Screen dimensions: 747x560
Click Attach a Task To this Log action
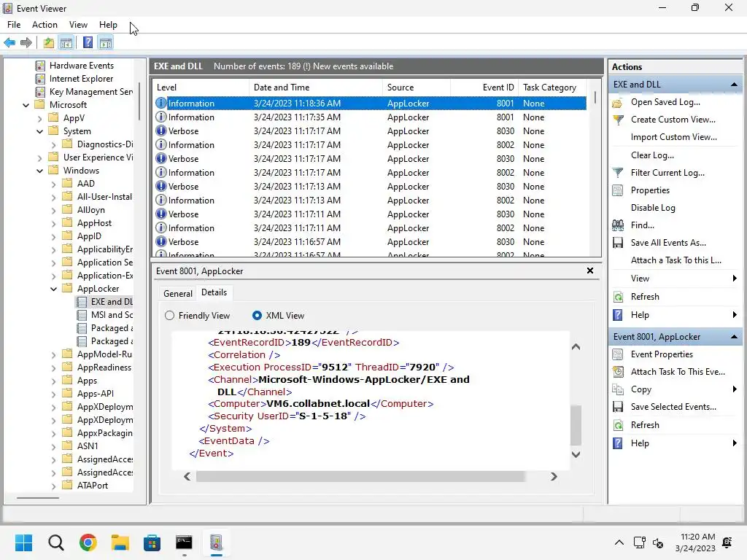click(x=676, y=260)
